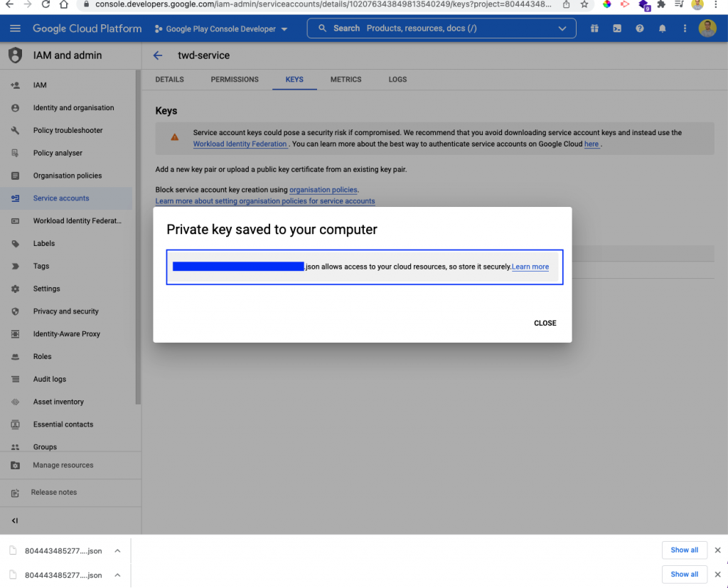728x588 pixels.
Task: Dismiss the lower download bar with X
Action: 717,574
